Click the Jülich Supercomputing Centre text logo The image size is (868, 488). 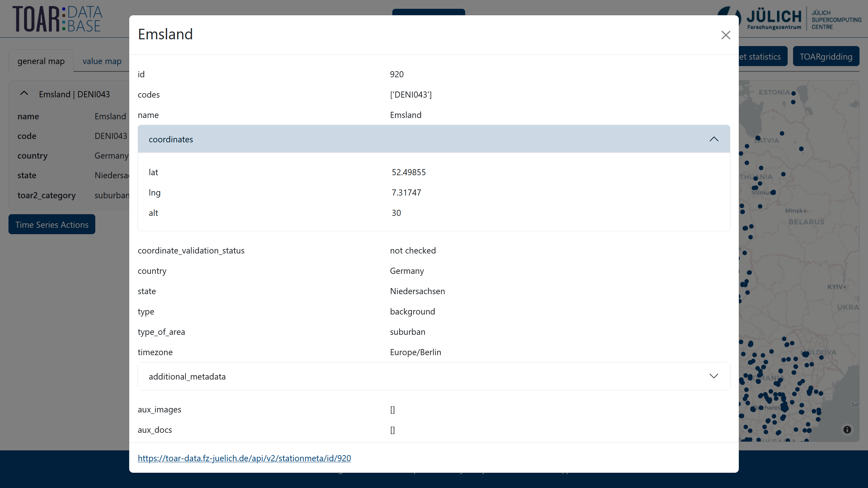836,20
